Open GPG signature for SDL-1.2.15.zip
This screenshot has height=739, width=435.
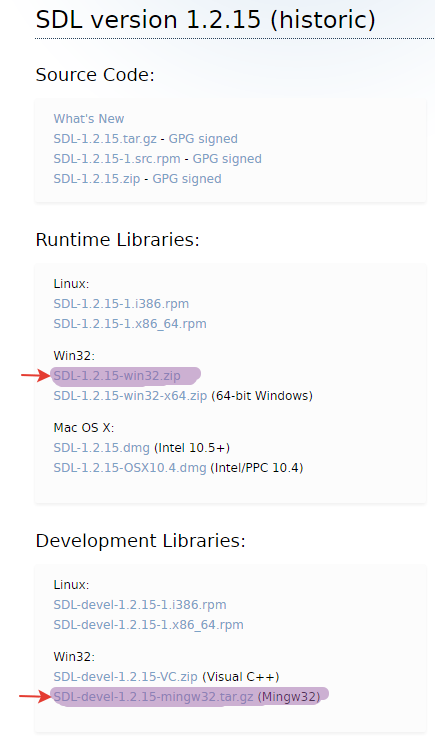187,179
